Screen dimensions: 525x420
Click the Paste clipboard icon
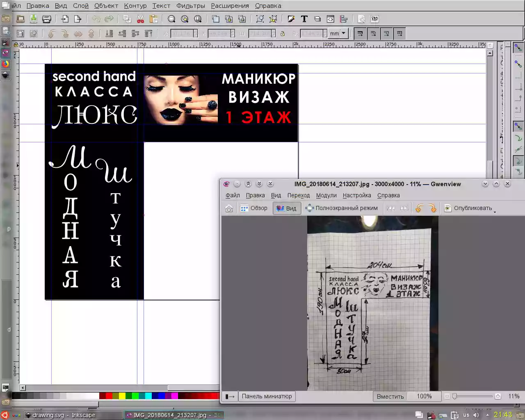(x=153, y=19)
